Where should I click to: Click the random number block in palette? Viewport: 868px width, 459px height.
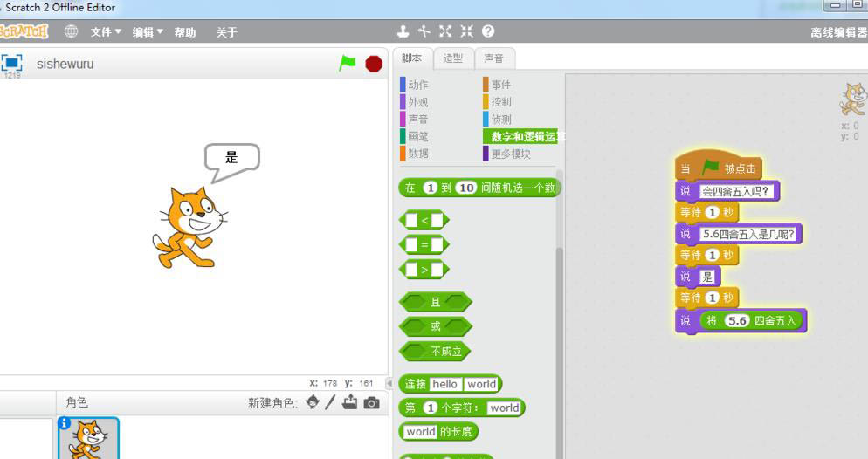[479, 188]
